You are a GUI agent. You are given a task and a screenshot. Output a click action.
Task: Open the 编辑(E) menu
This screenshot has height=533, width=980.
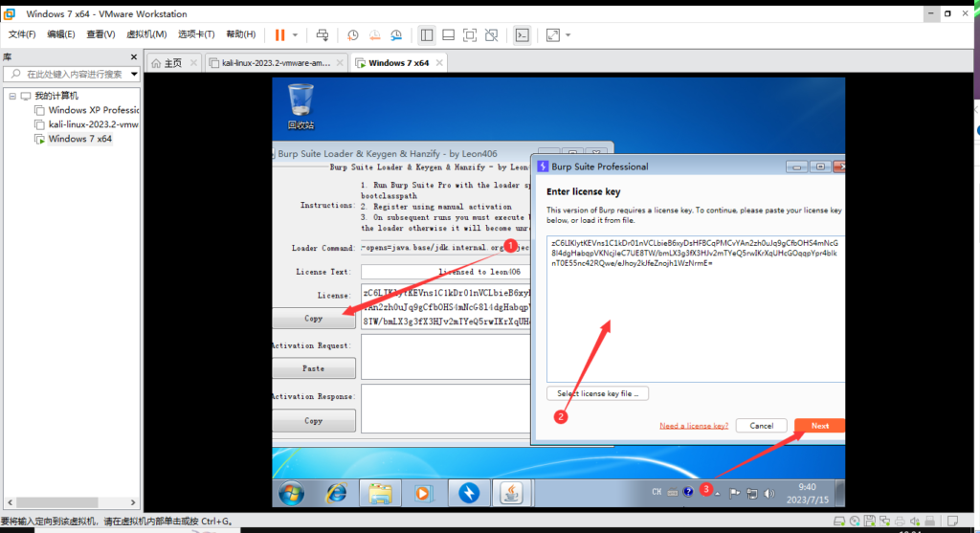coord(60,34)
